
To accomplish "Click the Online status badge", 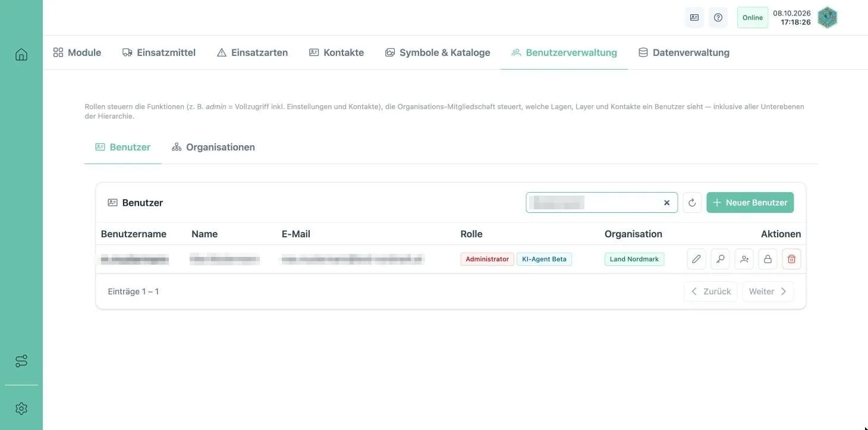I will coord(753,18).
